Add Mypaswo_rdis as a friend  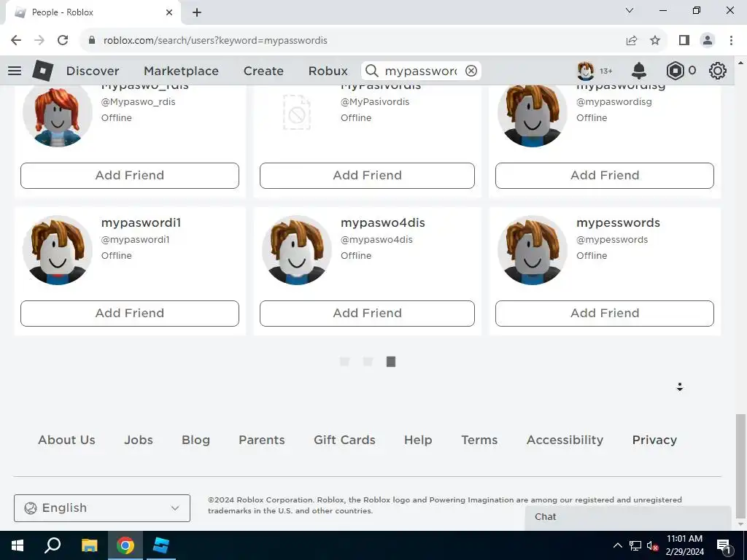coord(130,176)
